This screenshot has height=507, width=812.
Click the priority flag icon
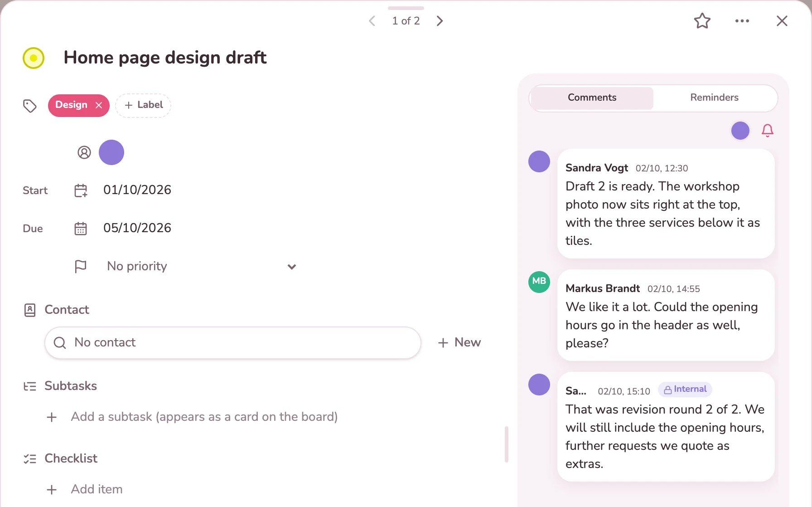click(81, 266)
